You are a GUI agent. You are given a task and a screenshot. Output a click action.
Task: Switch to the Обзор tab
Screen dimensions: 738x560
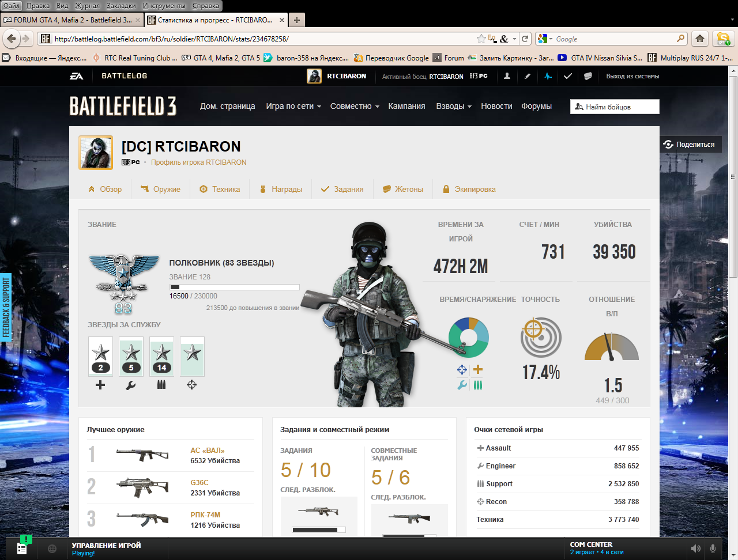105,189
